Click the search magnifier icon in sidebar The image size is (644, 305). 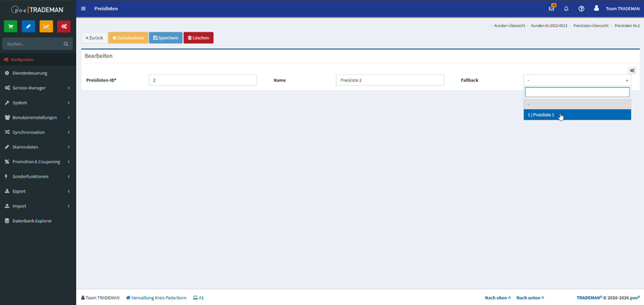click(66, 44)
